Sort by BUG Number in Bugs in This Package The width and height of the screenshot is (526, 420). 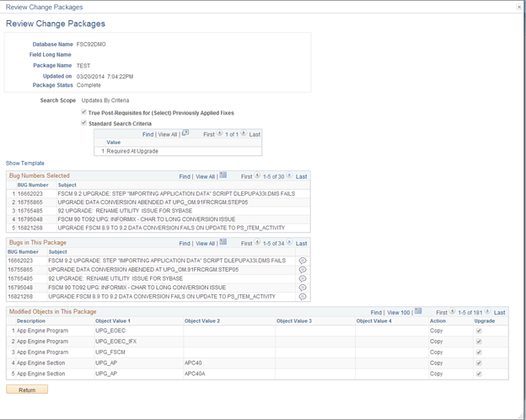click(x=23, y=252)
